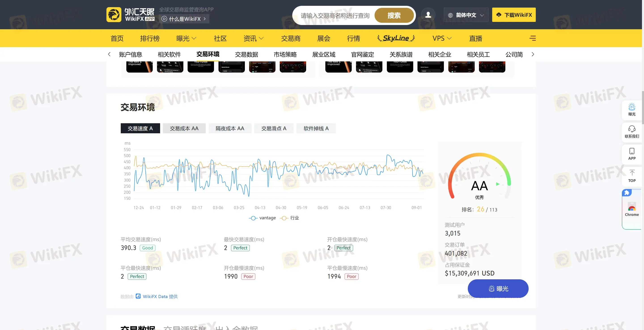Open 展会 in the main navigation
This screenshot has width=644, height=330.
(324, 38)
